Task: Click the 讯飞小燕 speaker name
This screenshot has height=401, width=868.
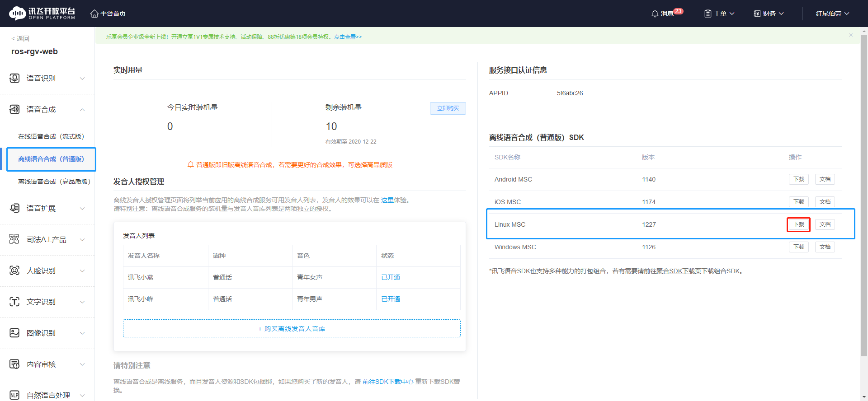Action: click(x=141, y=277)
